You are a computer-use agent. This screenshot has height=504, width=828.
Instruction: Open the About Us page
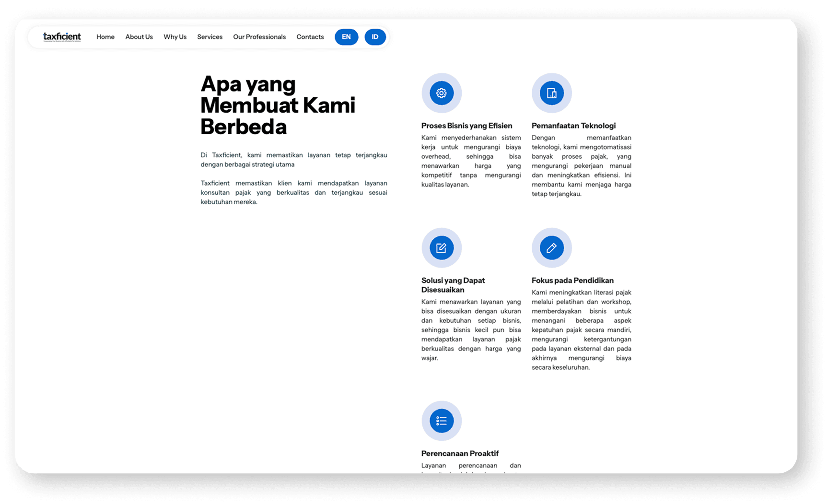click(x=139, y=37)
